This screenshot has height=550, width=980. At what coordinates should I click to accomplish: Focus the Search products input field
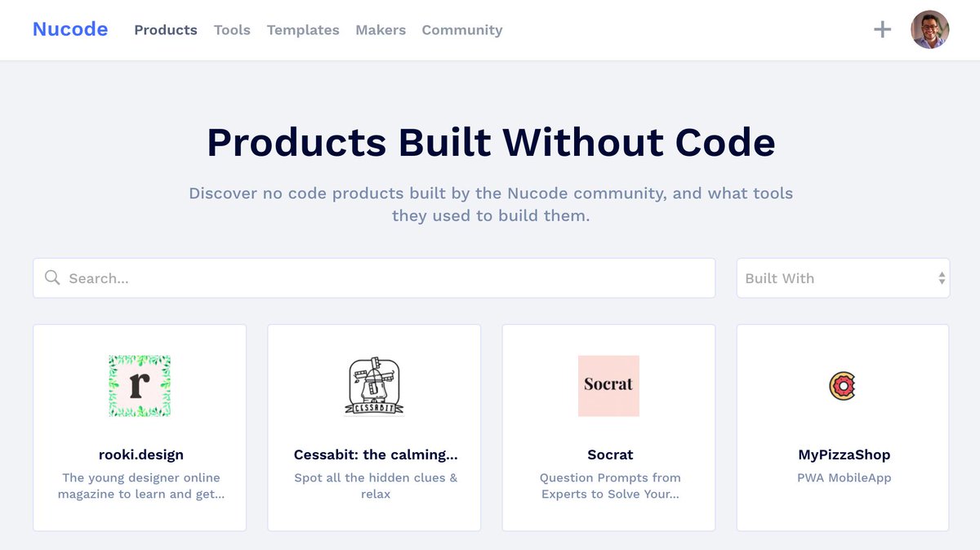pos(374,278)
